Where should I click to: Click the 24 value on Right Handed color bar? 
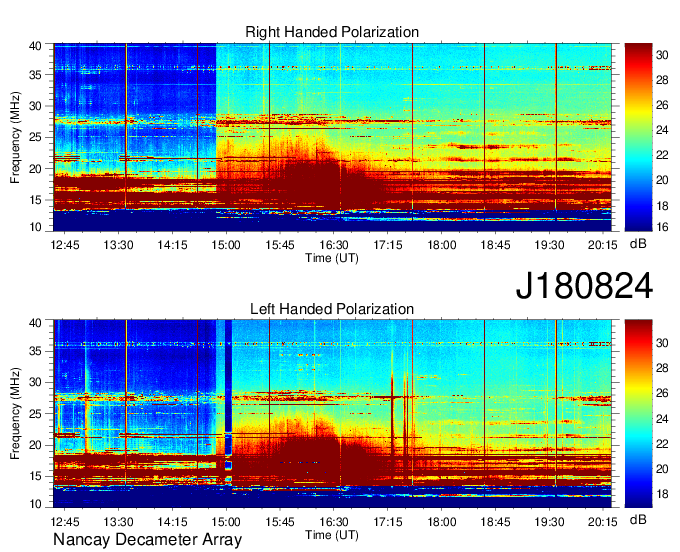point(662,130)
